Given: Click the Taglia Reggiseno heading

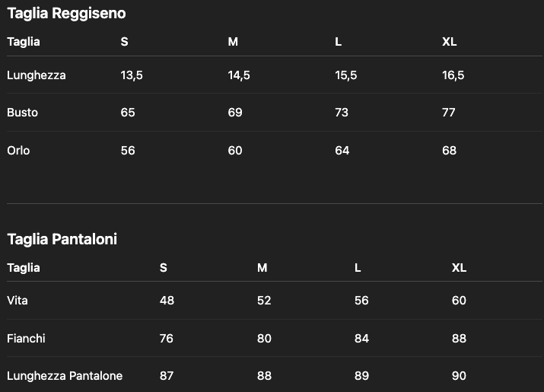Looking at the screenshot, I should pyautogui.click(x=66, y=13).
